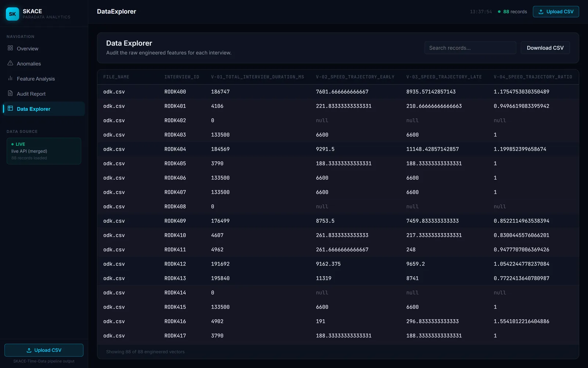Click early speed value 7601.666666666667
The width and height of the screenshot is (588, 368).
(342, 92)
